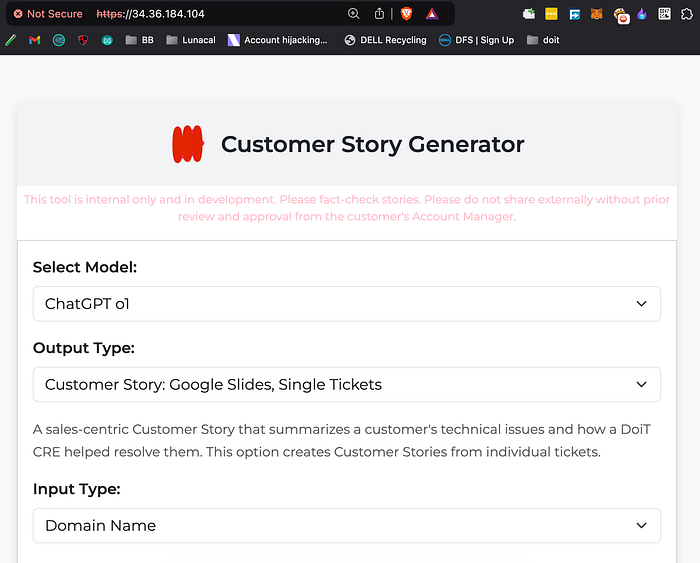Open the MetaMask fox extension

[596, 14]
